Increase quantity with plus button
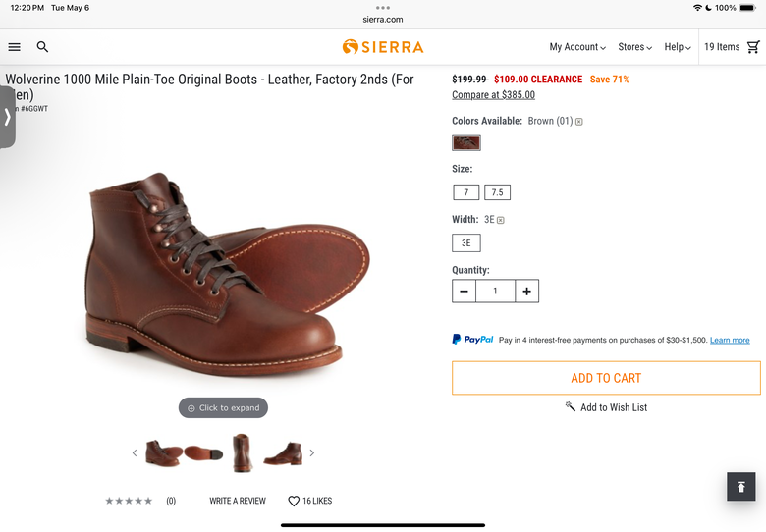The width and height of the screenshot is (766, 532). pos(526,291)
